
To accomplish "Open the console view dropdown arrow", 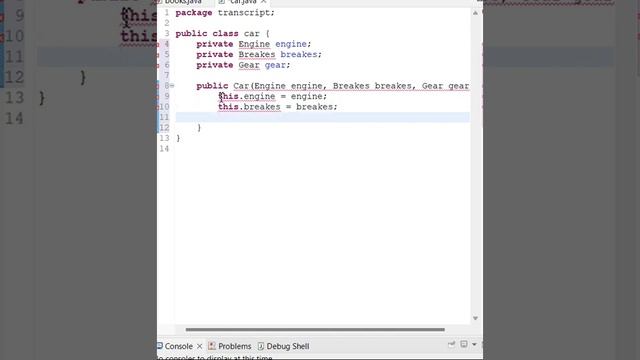I will click(x=474, y=344).
